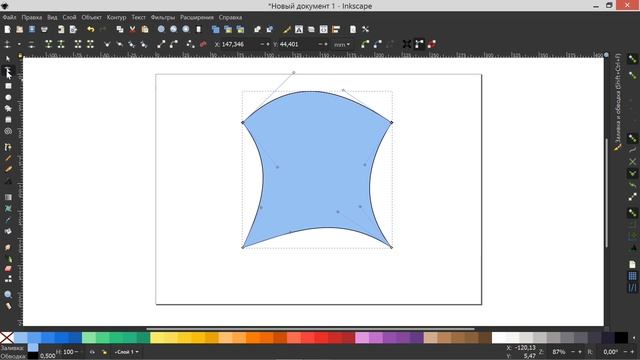Click the Y coordinate field 44,401
The height and width of the screenshot is (360, 640).
(296, 44)
